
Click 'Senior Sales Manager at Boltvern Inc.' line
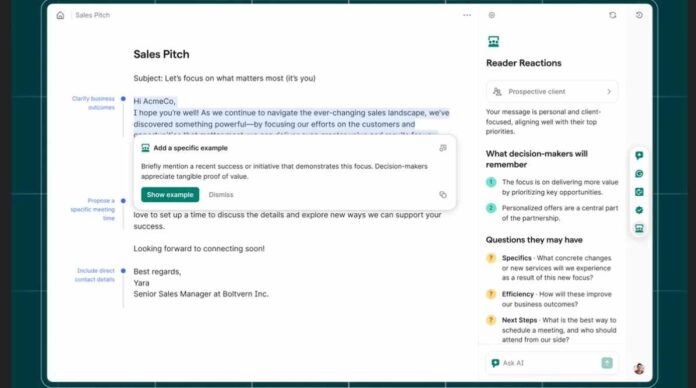[x=201, y=294]
